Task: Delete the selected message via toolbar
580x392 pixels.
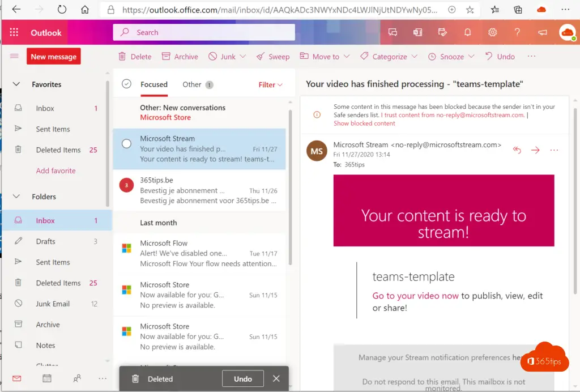Action: 135,57
